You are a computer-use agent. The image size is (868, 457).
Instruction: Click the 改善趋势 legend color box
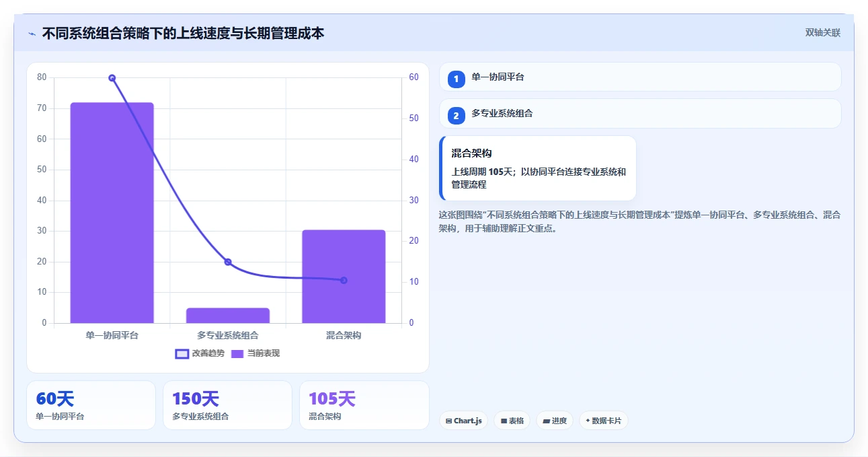tap(182, 353)
